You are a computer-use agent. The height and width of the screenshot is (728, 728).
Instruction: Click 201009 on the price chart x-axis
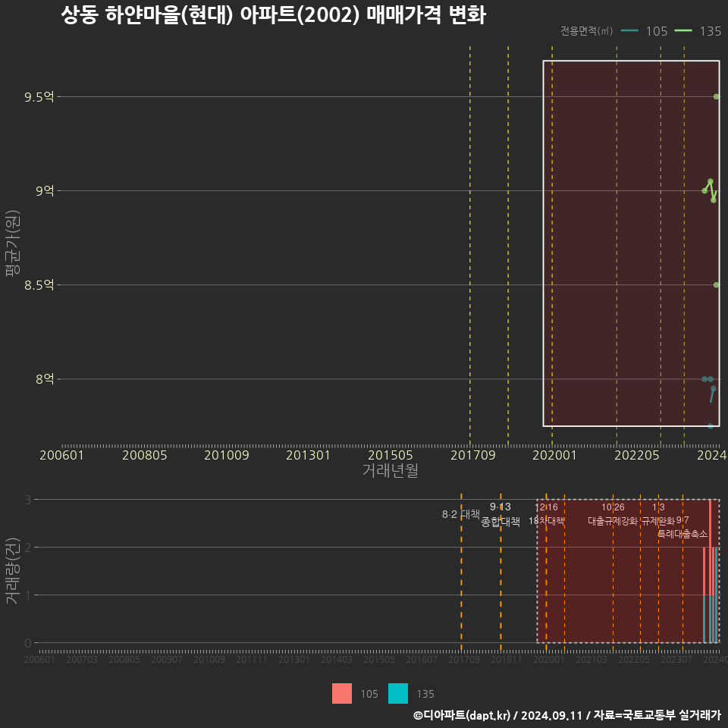(227, 455)
